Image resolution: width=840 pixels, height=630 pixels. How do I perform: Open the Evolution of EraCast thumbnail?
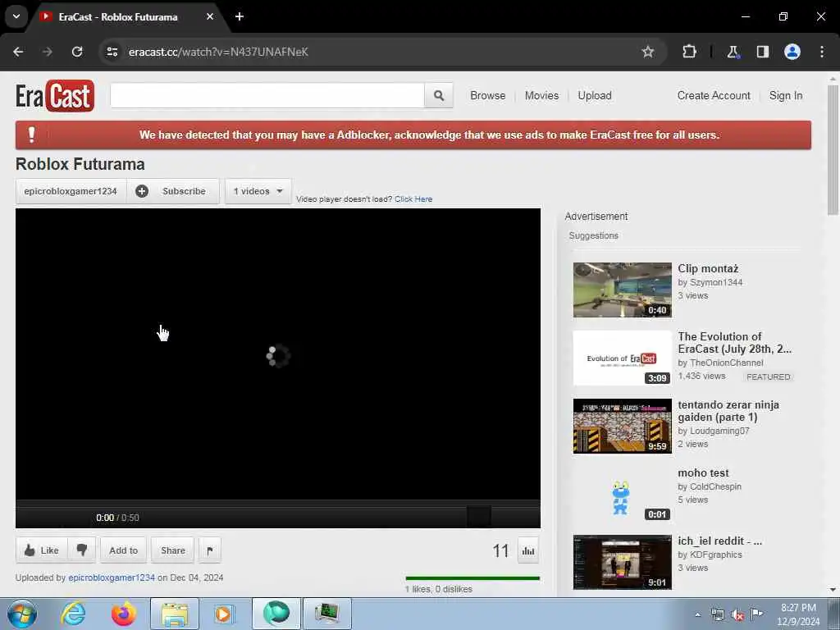[622, 358]
